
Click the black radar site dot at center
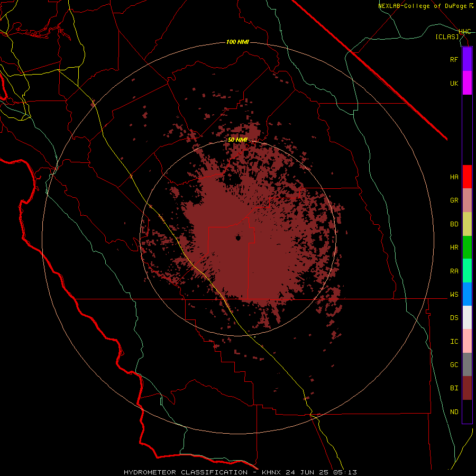[x=238, y=238]
